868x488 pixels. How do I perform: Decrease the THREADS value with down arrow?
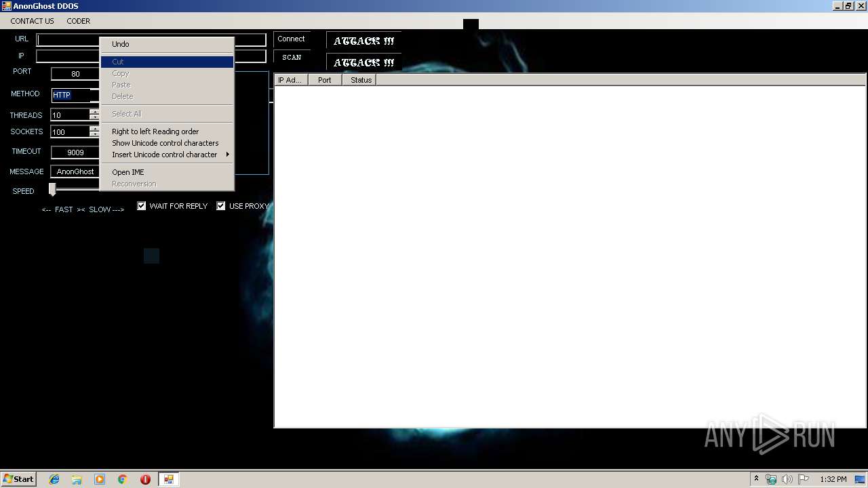pos(94,118)
